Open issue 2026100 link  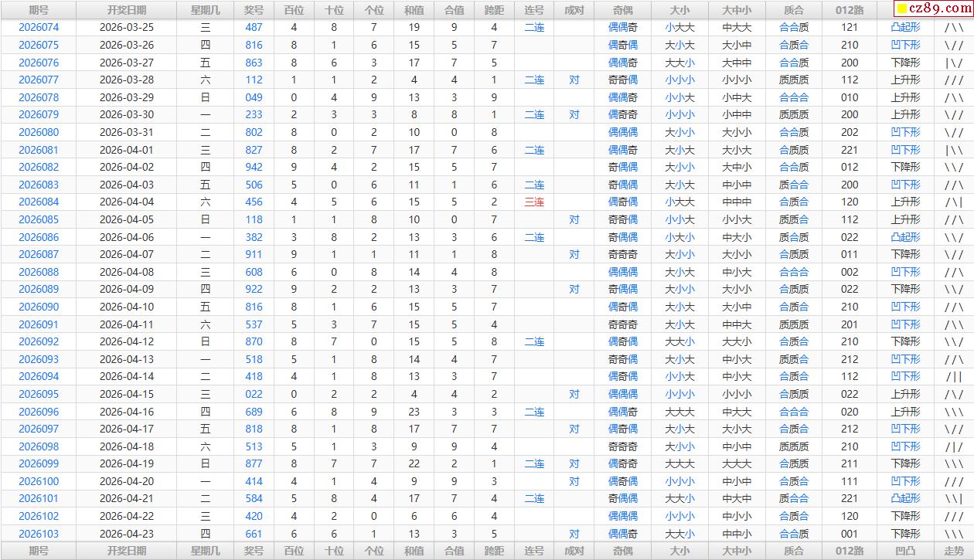[x=39, y=481]
